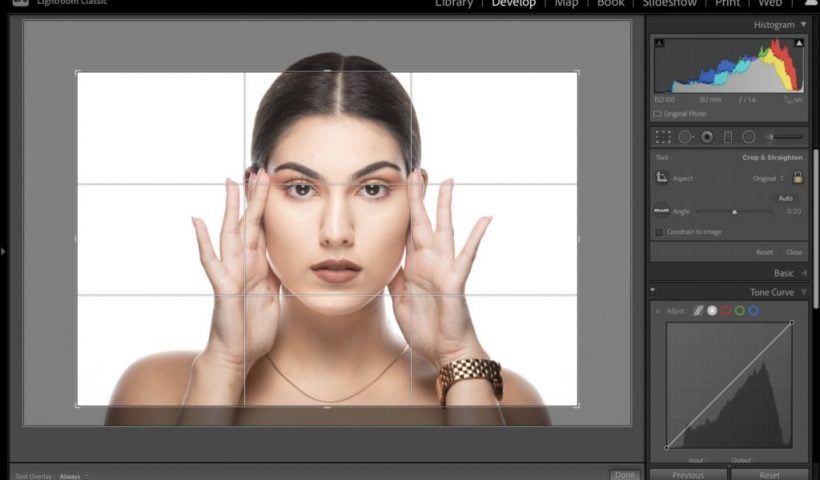
Task: Select the Radial Filter tool
Action: 748,137
